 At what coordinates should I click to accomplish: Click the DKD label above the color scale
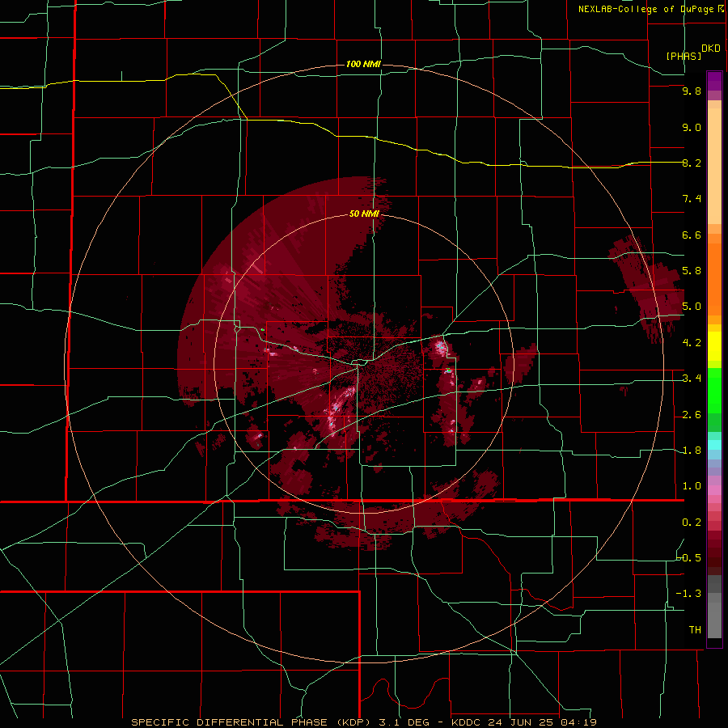[x=711, y=49]
